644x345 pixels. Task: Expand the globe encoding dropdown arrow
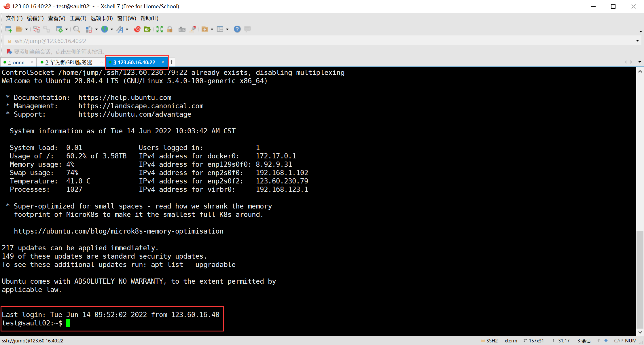tap(112, 29)
